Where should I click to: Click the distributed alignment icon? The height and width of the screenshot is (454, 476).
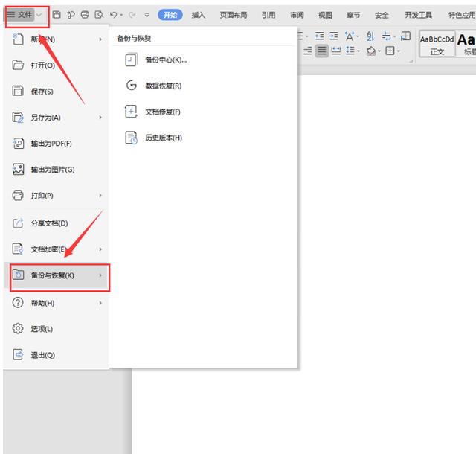[335, 51]
